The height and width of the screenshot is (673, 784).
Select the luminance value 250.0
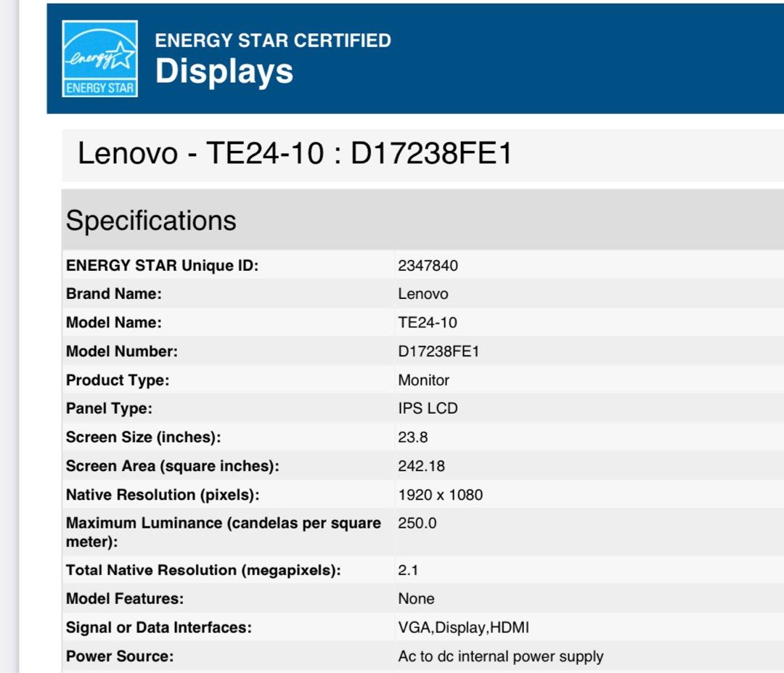[x=417, y=523]
